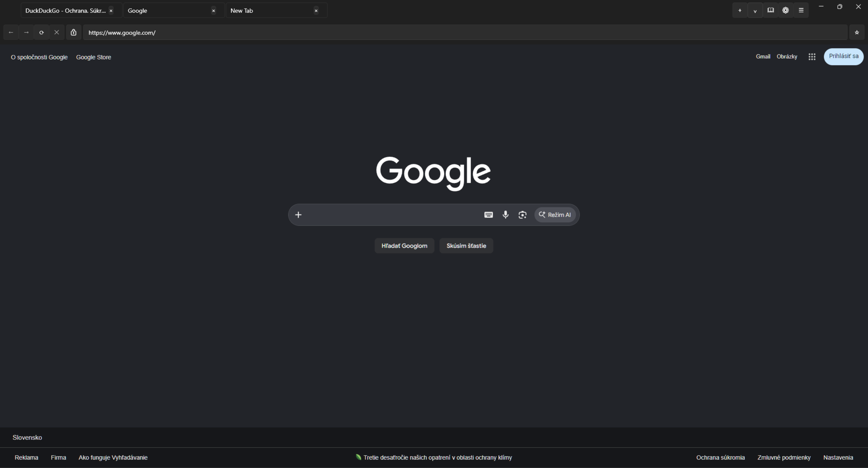The image size is (868, 468).
Task: Open browser settings gear icon
Action: 786,11
